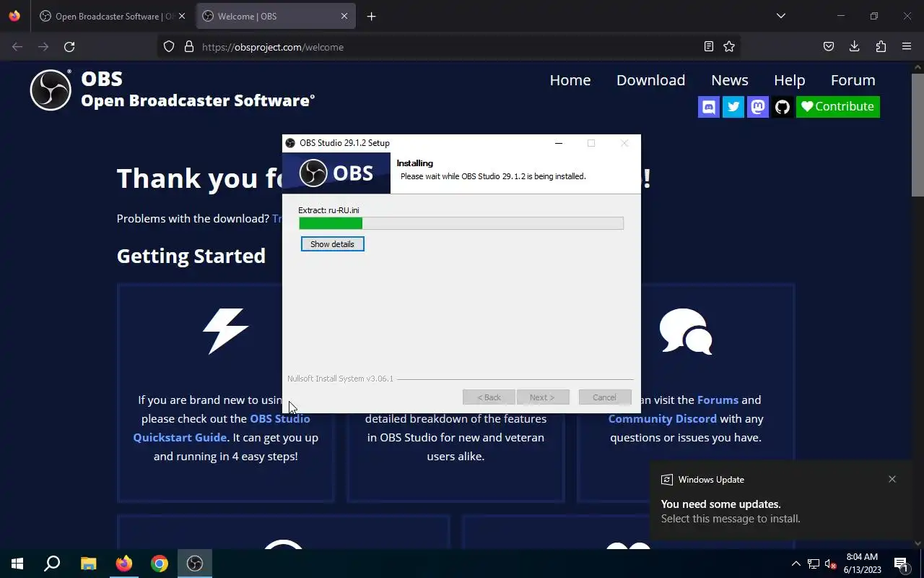Bookmark this page with the star
Viewport: 924px width, 578px height.
coord(729,47)
